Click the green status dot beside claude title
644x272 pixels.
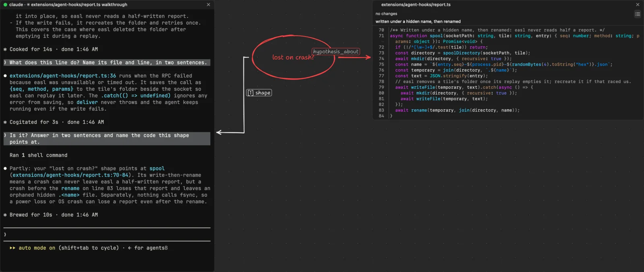tap(5, 5)
